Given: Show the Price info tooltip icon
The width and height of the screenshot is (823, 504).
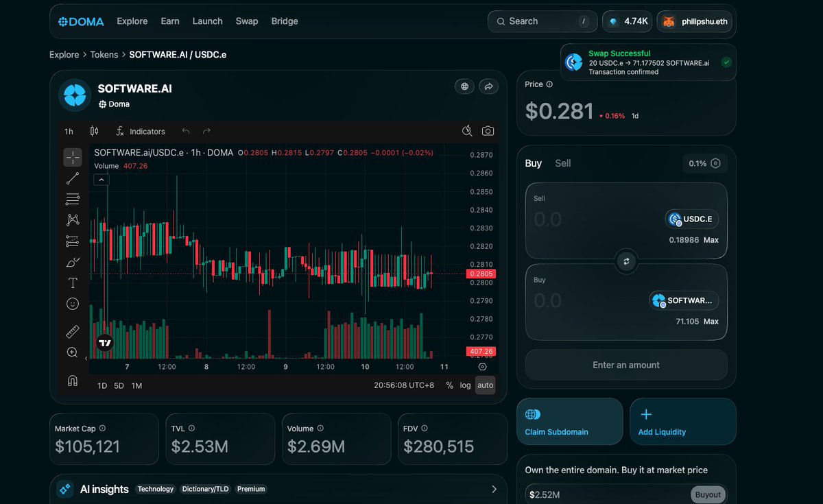Looking at the screenshot, I should [549, 84].
